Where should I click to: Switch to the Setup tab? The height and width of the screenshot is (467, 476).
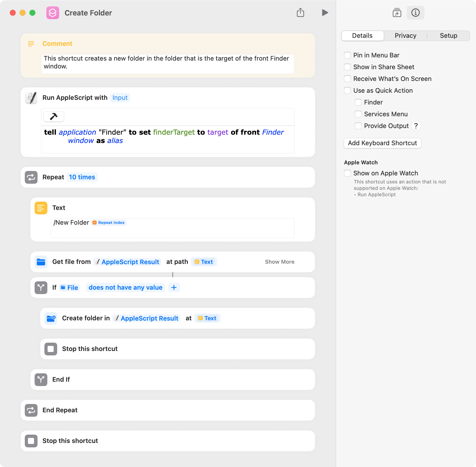coord(448,36)
